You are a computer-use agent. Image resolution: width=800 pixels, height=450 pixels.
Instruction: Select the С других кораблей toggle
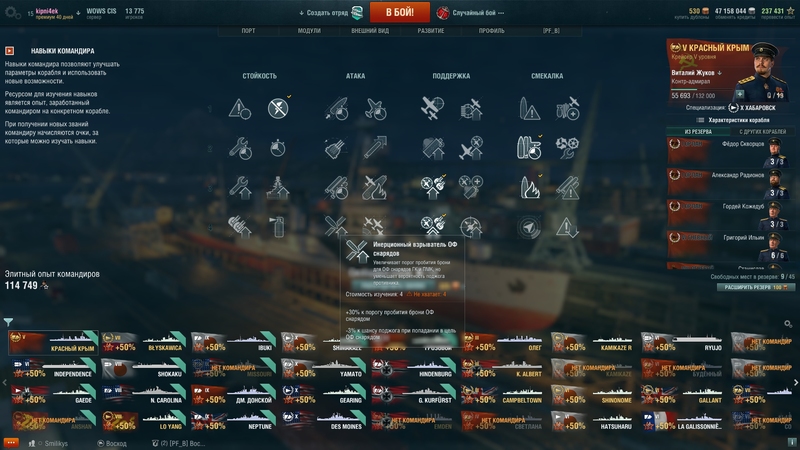coord(762,132)
